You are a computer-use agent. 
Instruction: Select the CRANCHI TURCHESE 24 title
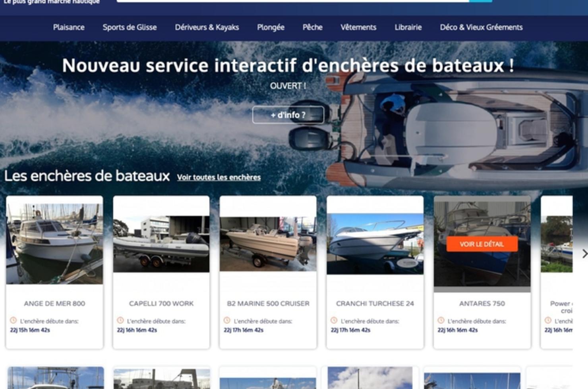tap(375, 304)
